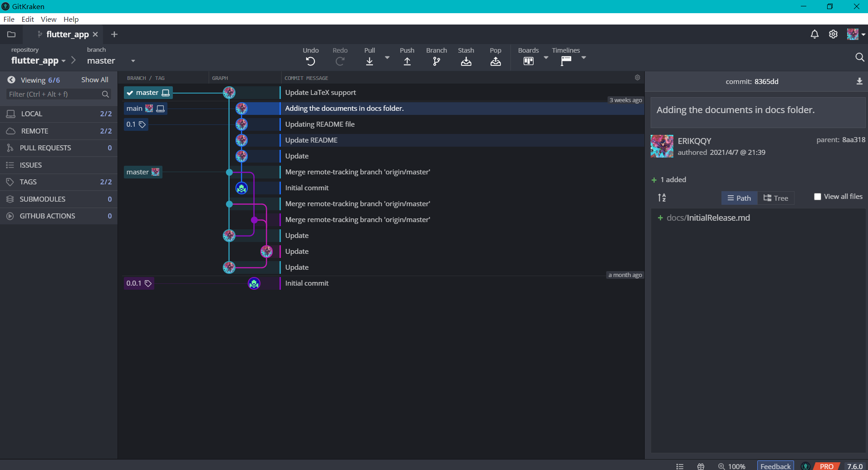
Task: Click the gift icon in status bar
Action: coord(701,466)
